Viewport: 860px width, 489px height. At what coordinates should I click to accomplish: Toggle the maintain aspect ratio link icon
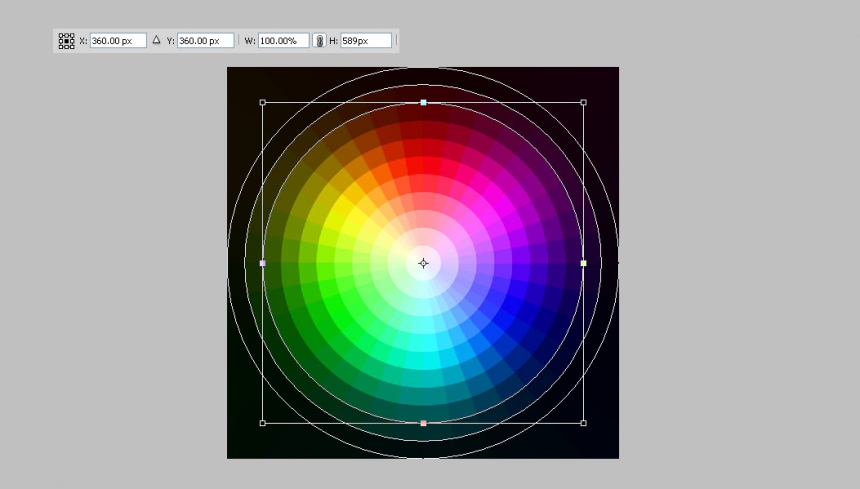[x=319, y=41]
